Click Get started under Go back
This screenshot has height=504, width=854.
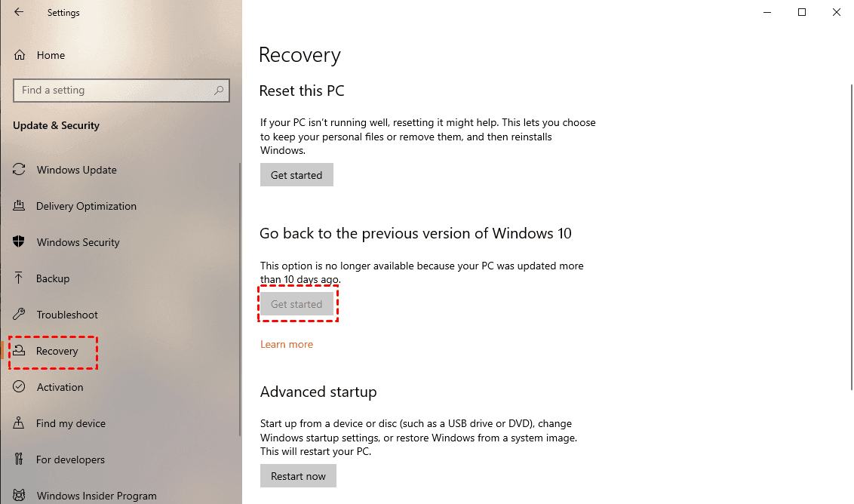pos(296,304)
